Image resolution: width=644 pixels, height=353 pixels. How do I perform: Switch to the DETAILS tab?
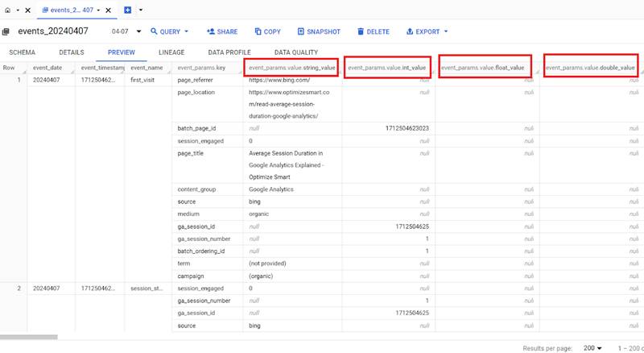pyautogui.click(x=72, y=52)
